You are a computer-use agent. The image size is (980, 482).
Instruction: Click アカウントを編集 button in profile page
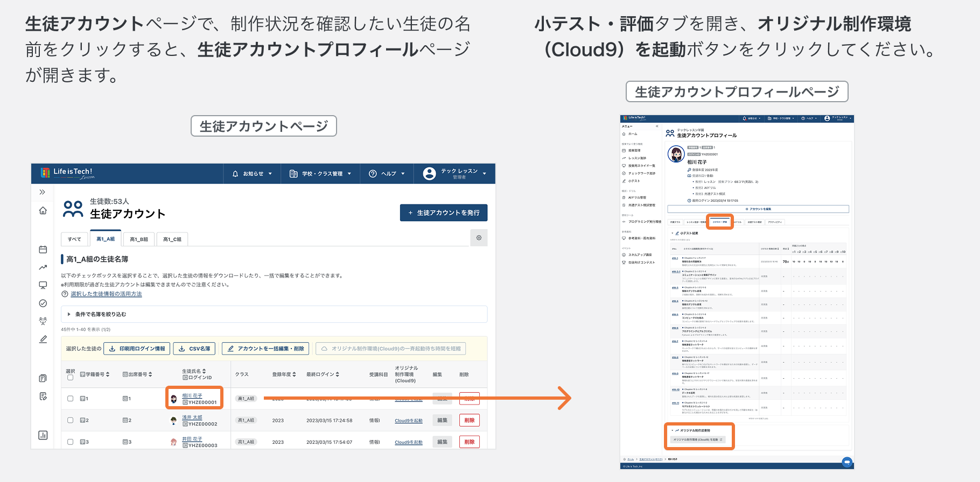coord(758,209)
